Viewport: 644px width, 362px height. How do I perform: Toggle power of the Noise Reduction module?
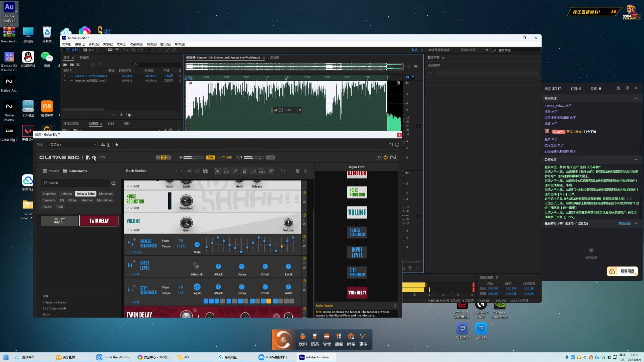(x=304, y=193)
